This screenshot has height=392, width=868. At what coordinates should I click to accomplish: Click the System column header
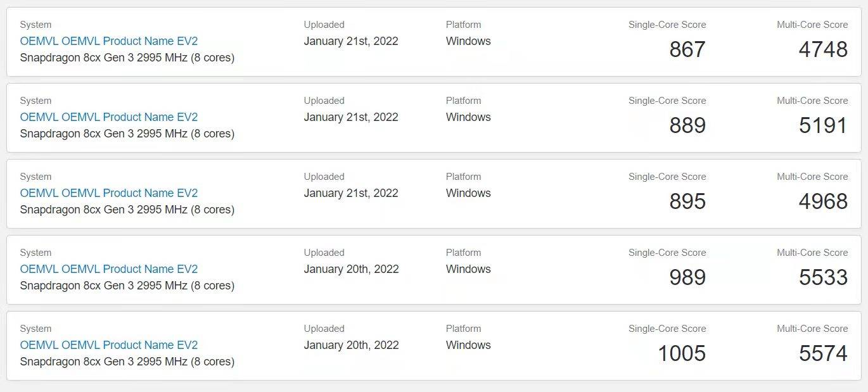tap(35, 24)
